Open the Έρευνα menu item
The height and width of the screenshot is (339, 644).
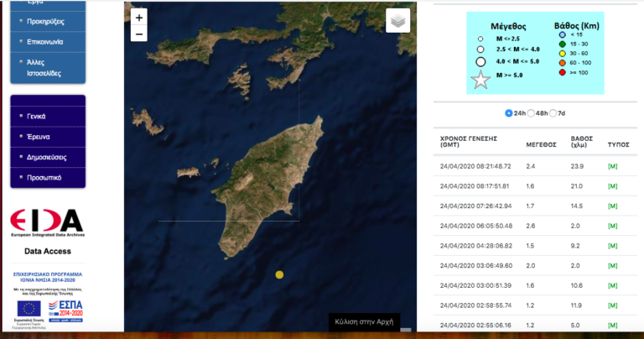39,137
